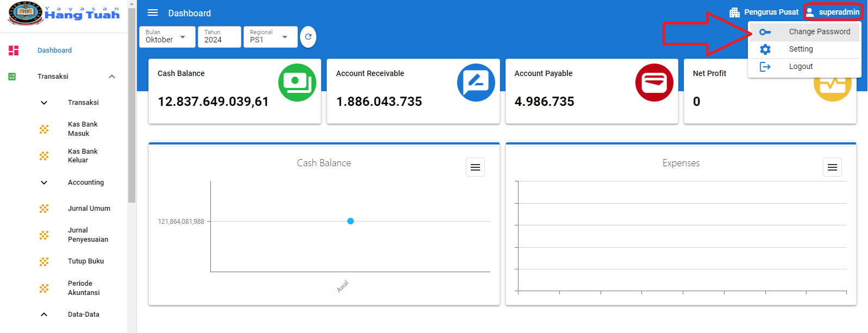Select Setting in the user menu
The image size is (868, 333).
(x=801, y=49)
